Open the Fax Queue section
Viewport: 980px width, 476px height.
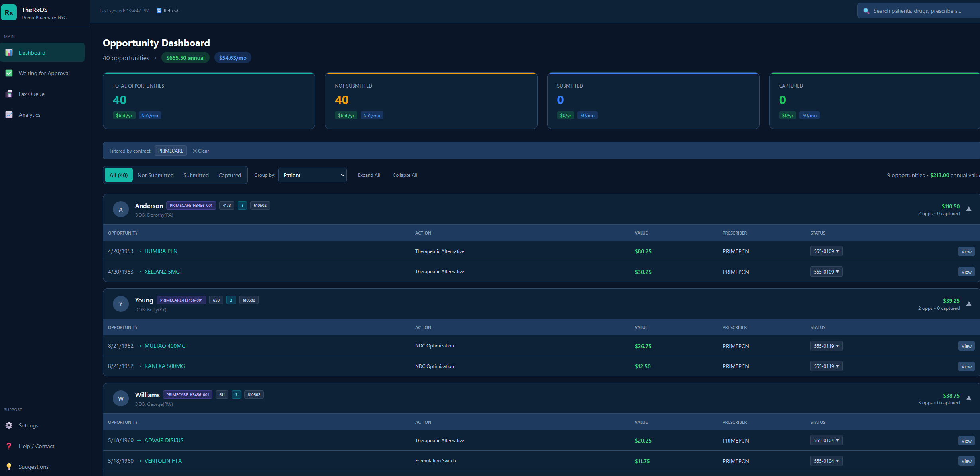(x=32, y=94)
